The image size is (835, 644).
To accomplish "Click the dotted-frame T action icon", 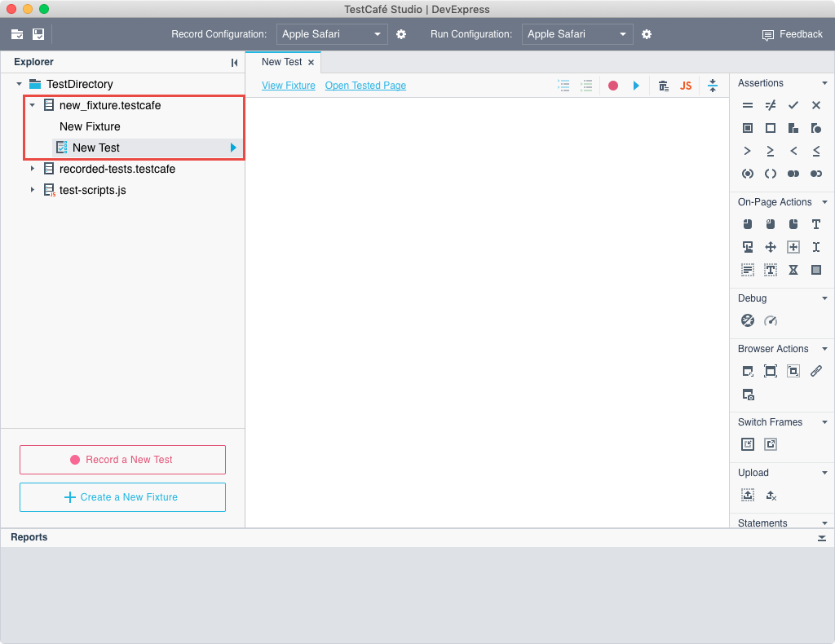I will 771,270.
